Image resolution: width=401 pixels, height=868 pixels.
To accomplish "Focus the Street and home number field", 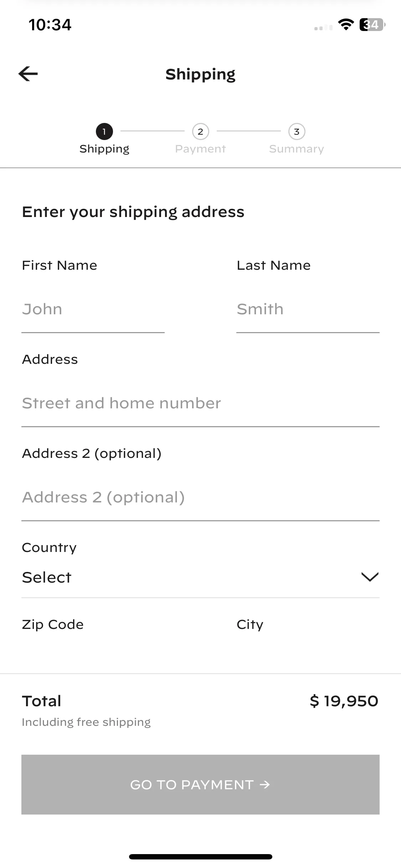I will coord(200,403).
